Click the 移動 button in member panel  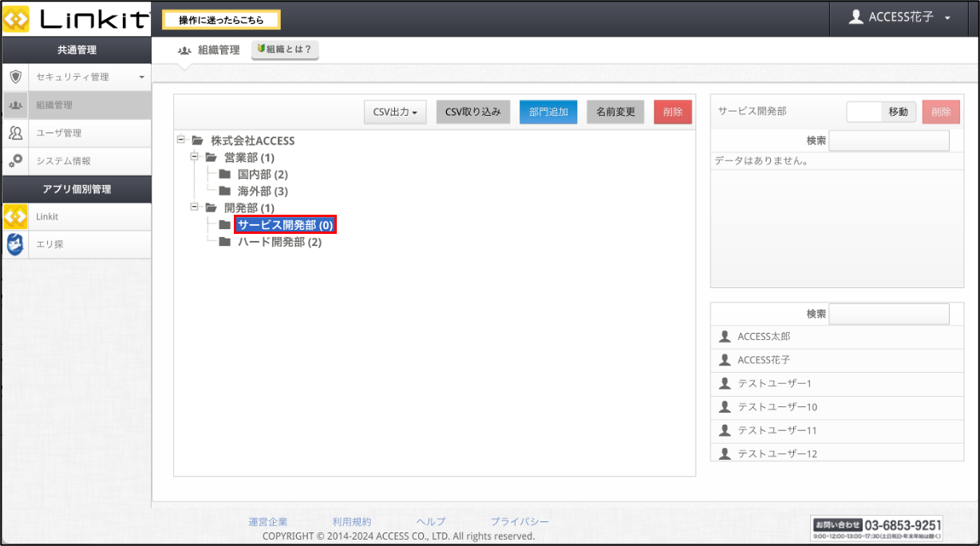click(899, 112)
